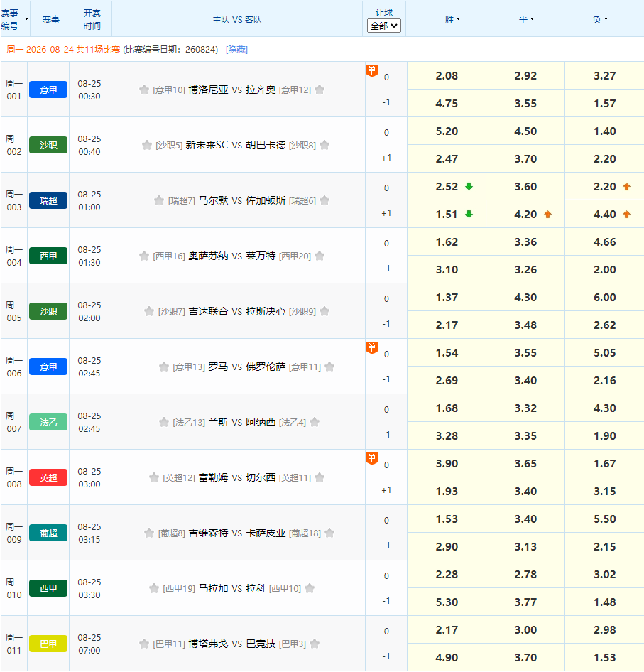Select win odds 2.08 for 博洛尼亚
The image size is (644, 672).
447,76
